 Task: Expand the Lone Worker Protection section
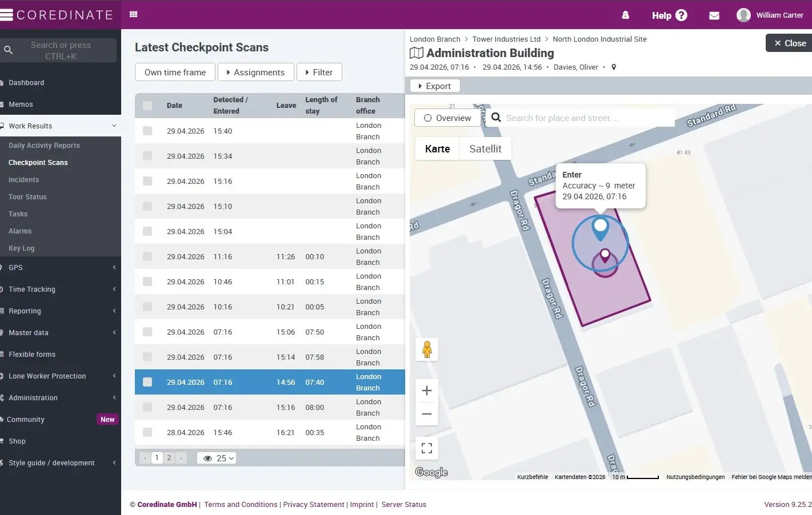pos(61,376)
